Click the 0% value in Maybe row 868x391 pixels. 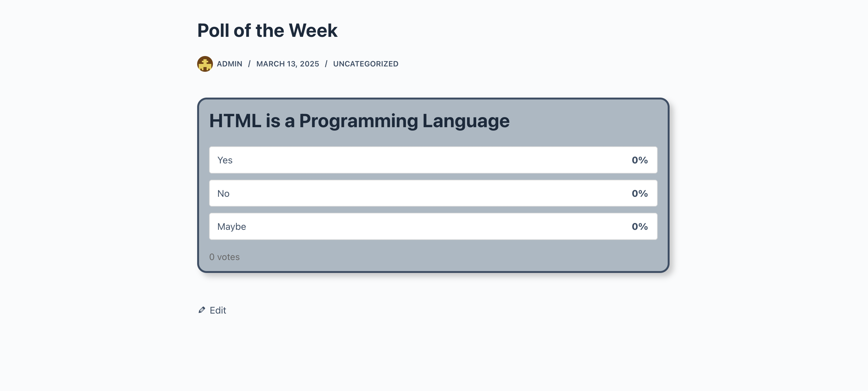tap(640, 226)
